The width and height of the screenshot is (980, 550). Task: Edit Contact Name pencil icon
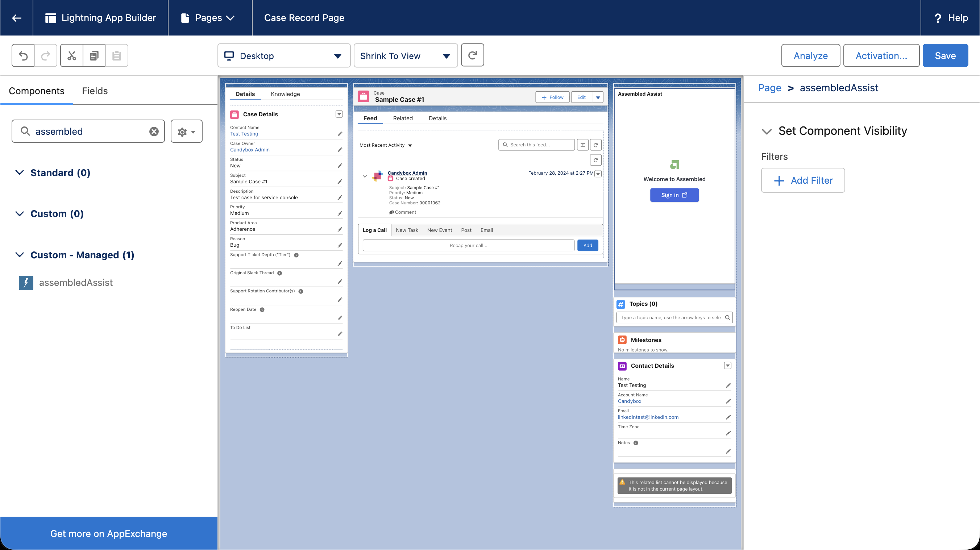pyautogui.click(x=340, y=134)
